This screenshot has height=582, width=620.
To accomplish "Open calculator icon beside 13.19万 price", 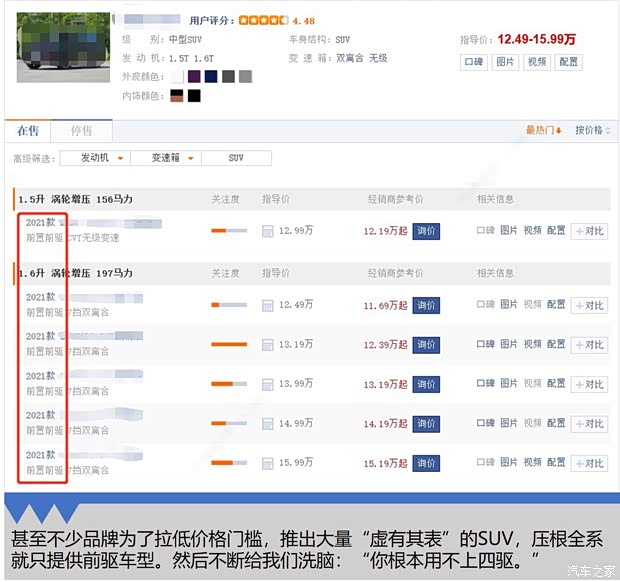I will pos(268,345).
